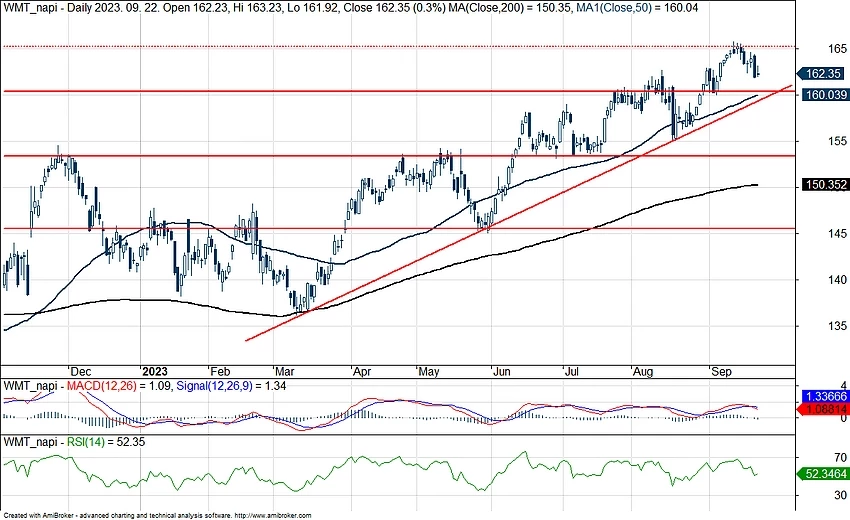Click the Dec month label on the time axis
This screenshot has height=520, width=850.
pyautogui.click(x=81, y=372)
